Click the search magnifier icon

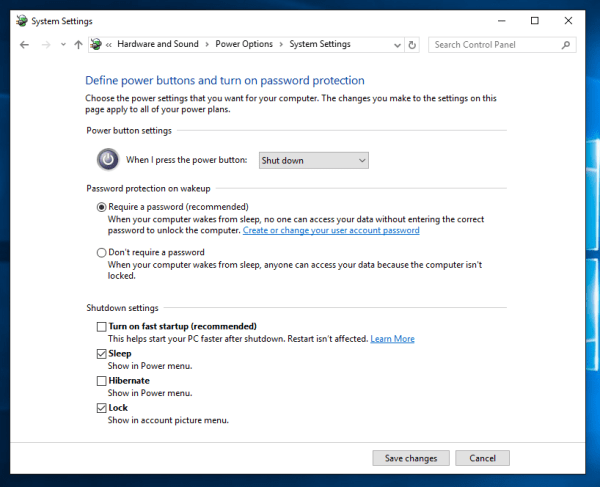tap(566, 45)
